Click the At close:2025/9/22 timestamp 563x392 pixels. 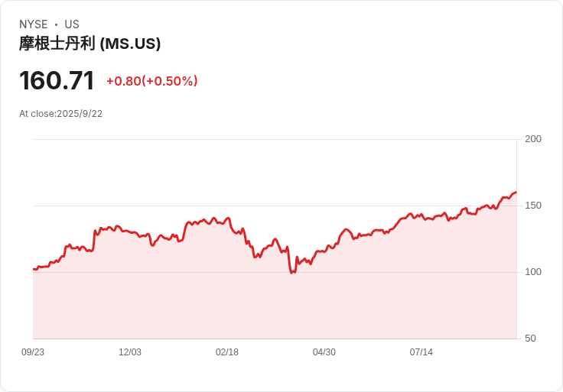tap(60, 114)
